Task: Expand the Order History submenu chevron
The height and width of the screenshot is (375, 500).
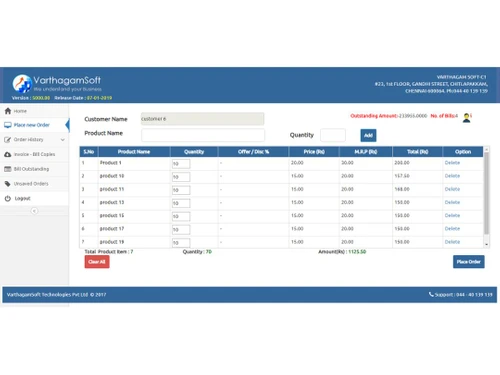Action: 63,140
